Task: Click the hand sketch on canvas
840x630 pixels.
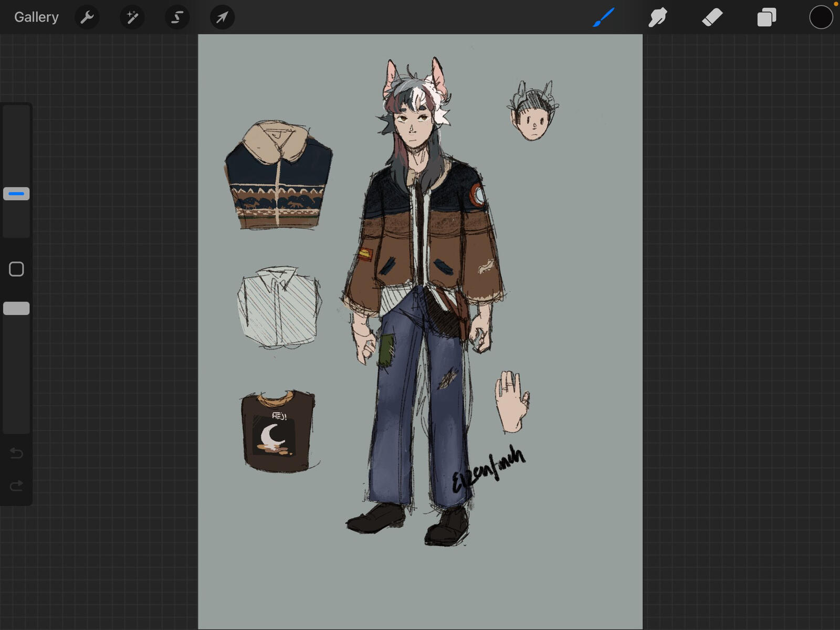Action: [x=511, y=402]
